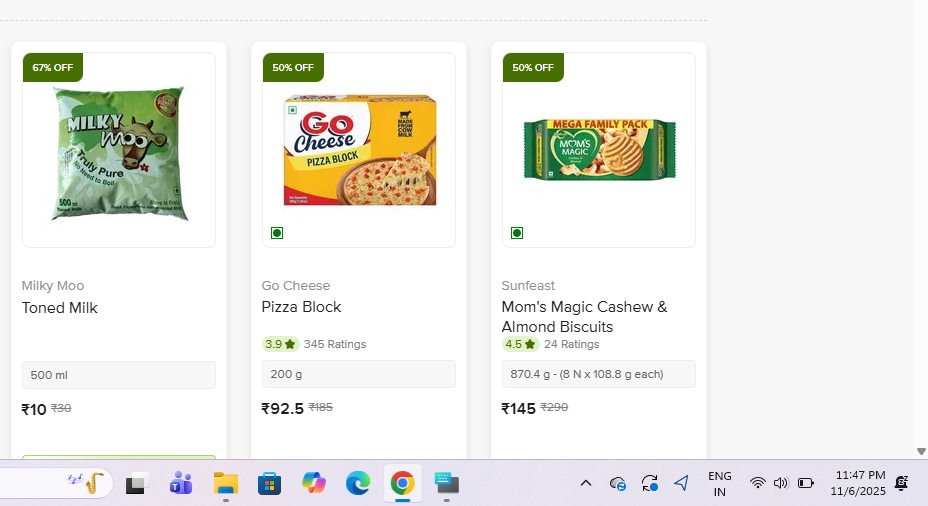The height and width of the screenshot is (506, 928).
Task: Open the Toned Milk product title
Action: [60, 308]
